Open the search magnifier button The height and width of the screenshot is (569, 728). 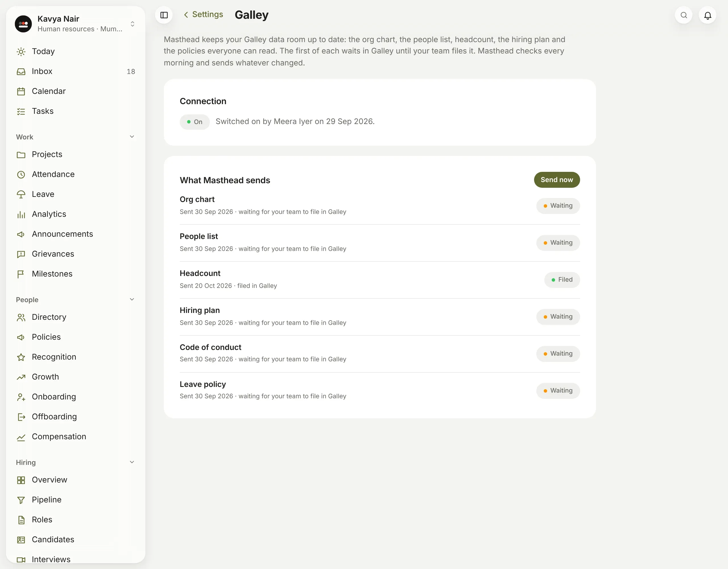684,15
